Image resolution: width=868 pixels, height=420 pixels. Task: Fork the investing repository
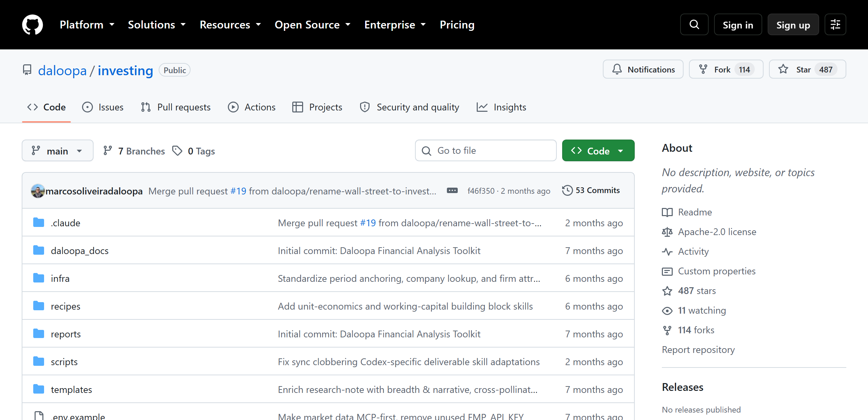click(726, 69)
